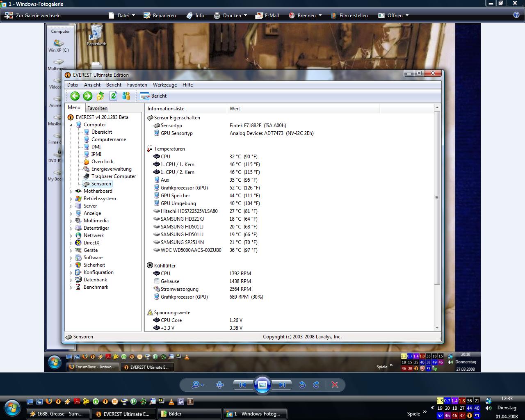Open EVEREST's Hilfe menu
The width and height of the screenshot is (525, 420).
(x=187, y=85)
